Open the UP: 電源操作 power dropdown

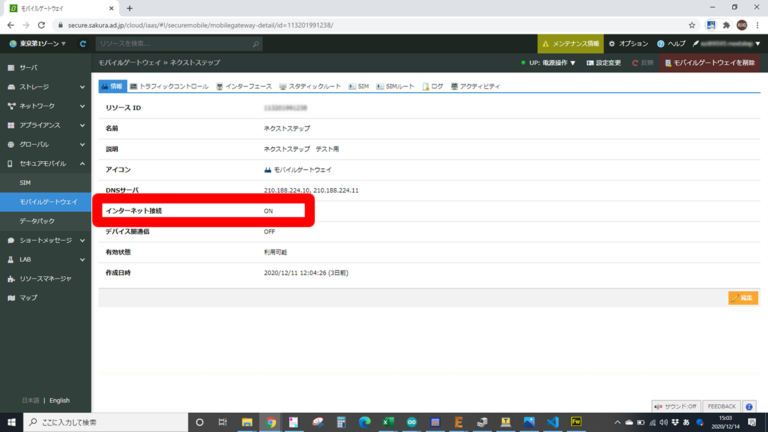[548, 63]
